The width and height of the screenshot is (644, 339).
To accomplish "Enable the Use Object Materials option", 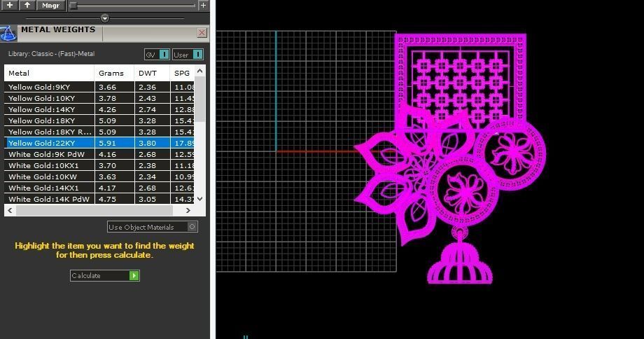I will [x=153, y=227].
